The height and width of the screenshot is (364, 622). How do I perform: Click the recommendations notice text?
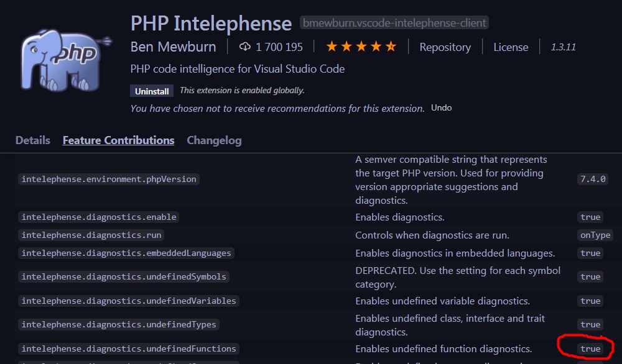(277, 109)
